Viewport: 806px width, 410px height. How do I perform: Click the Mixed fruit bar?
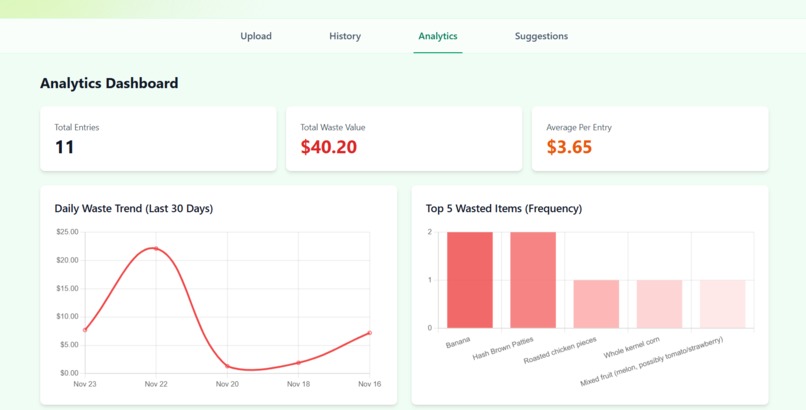click(x=723, y=304)
